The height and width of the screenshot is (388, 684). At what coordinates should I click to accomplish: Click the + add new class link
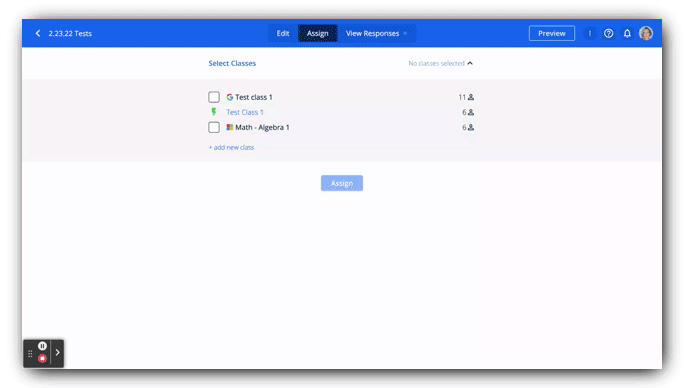click(x=231, y=148)
